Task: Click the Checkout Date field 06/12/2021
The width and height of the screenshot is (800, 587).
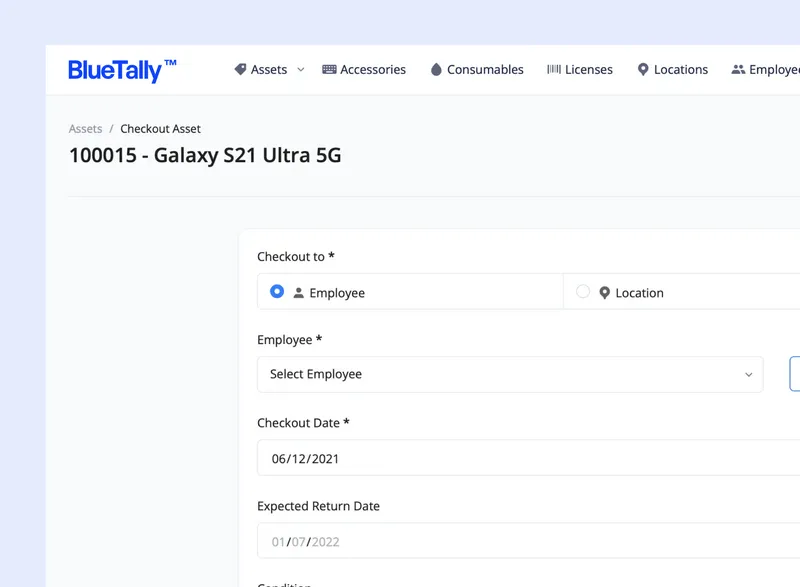Action: (x=529, y=458)
